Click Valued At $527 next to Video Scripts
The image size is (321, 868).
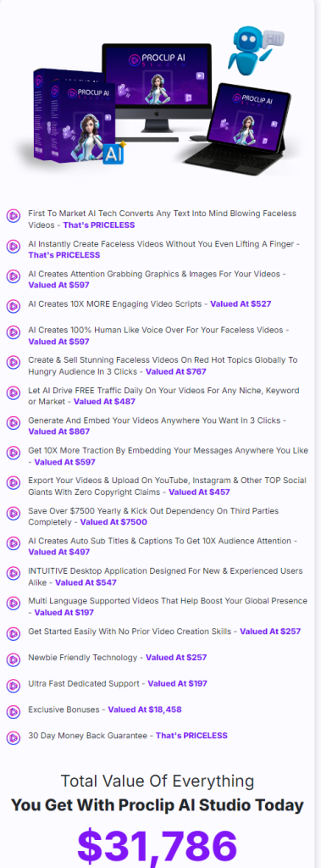tap(241, 303)
